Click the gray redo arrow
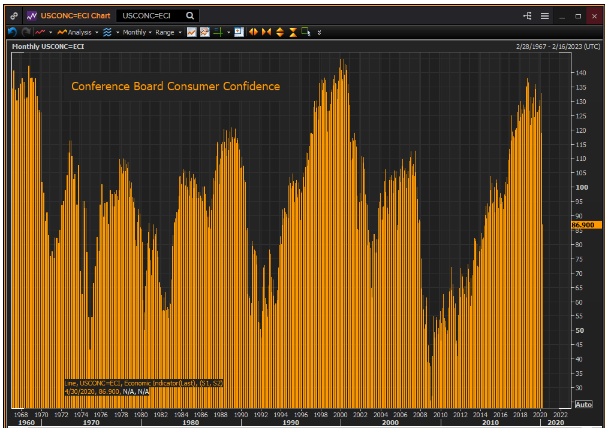The image size is (611, 434). (26, 32)
